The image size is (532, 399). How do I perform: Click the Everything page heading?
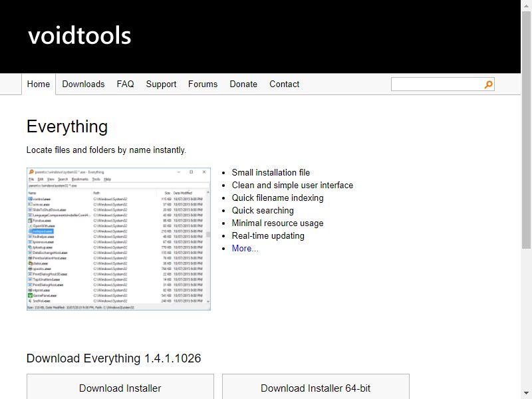click(67, 127)
